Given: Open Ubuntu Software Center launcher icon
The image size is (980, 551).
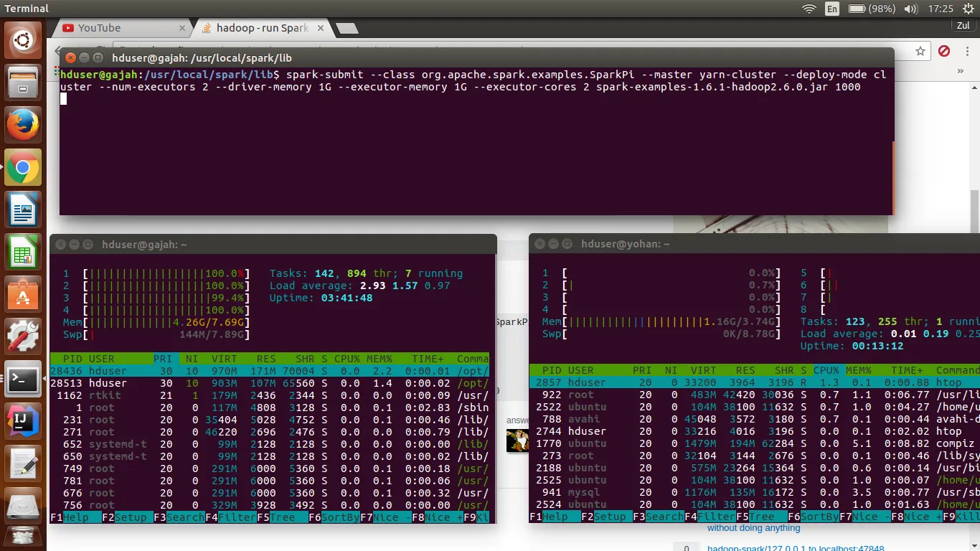Looking at the screenshot, I should click(x=23, y=296).
